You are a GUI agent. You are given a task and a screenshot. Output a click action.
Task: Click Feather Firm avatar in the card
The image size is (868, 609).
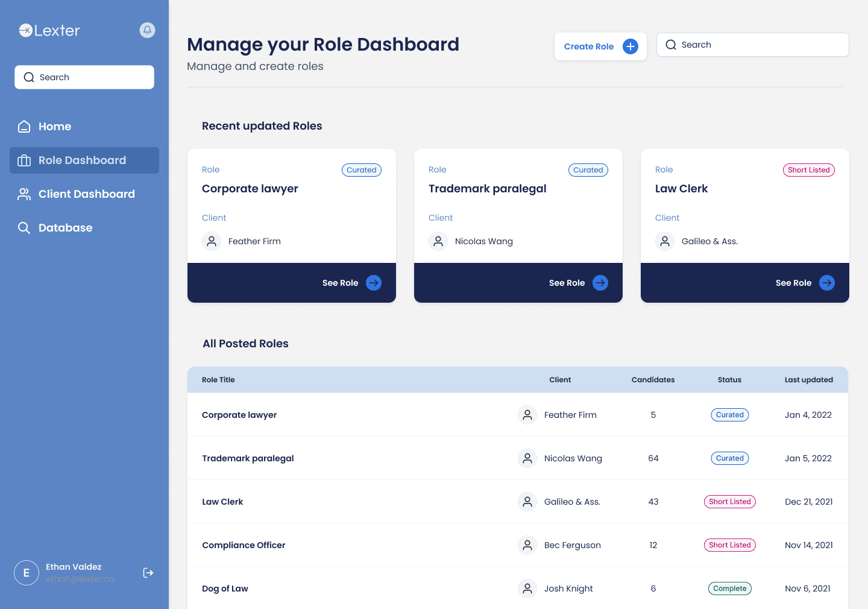point(212,241)
